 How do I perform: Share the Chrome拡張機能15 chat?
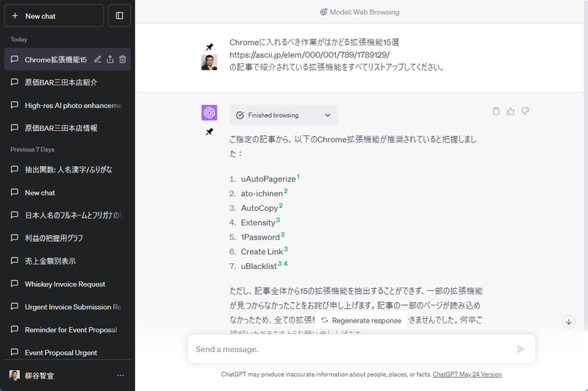(110, 60)
